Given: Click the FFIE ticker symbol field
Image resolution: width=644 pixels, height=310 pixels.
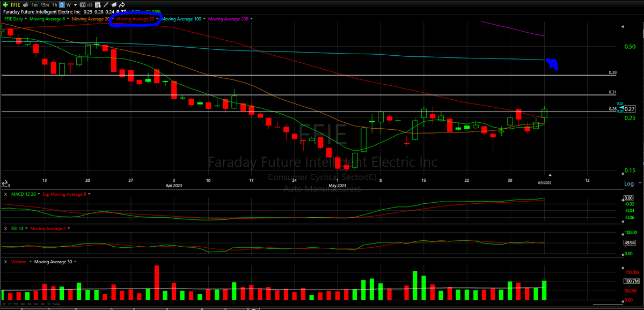Looking at the screenshot, I should (16, 5).
